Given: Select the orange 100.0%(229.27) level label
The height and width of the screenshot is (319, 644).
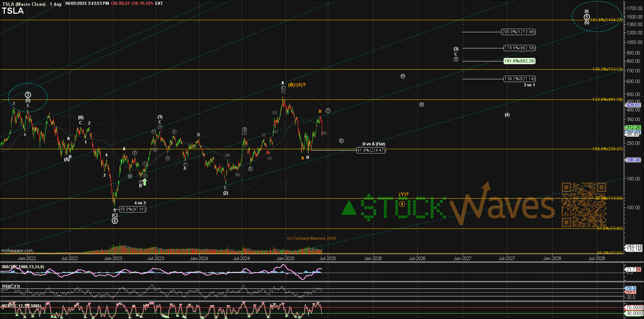Looking at the screenshot, I should pos(607,149).
